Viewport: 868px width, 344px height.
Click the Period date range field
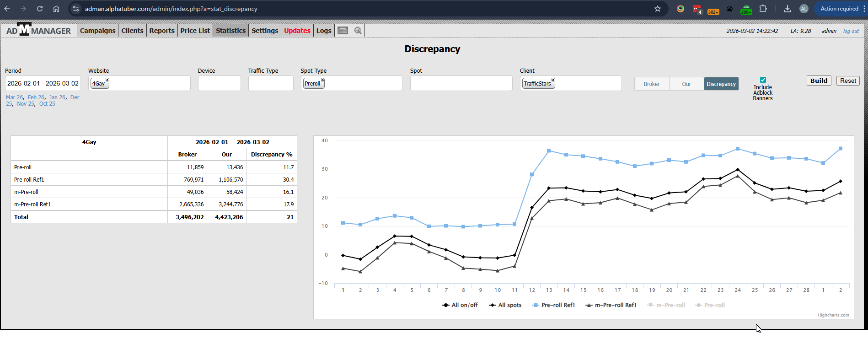pos(43,83)
